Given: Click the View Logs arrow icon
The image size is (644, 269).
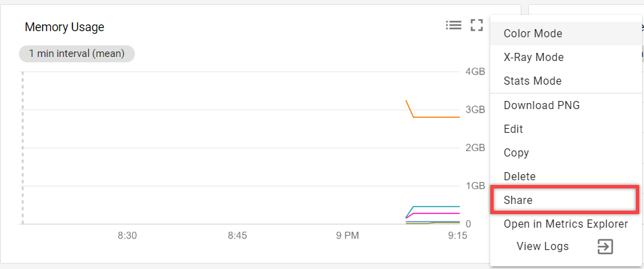Looking at the screenshot, I should pyautogui.click(x=605, y=247).
